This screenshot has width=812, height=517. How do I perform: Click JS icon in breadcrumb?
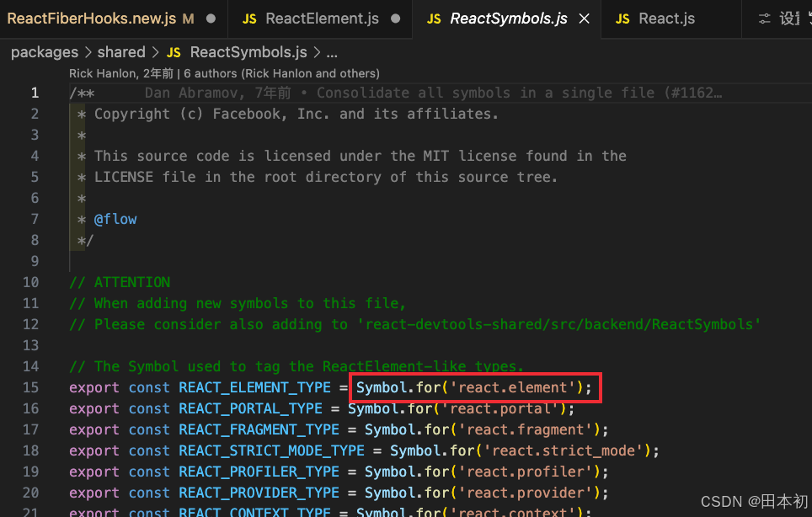coord(174,53)
